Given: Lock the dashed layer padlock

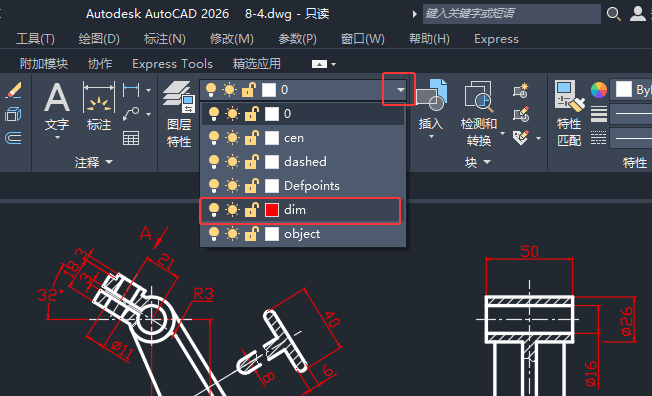Looking at the screenshot, I should click(x=251, y=162).
